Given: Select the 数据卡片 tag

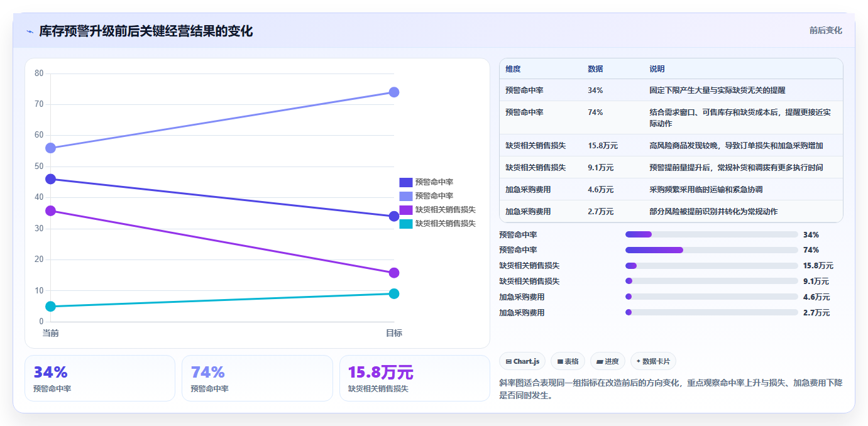Looking at the screenshot, I should tap(653, 361).
